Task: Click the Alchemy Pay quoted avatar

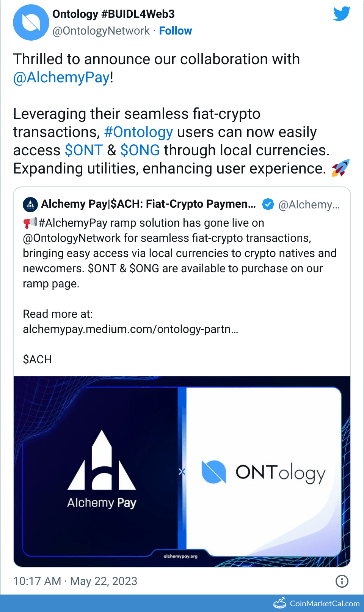Action: point(30,205)
